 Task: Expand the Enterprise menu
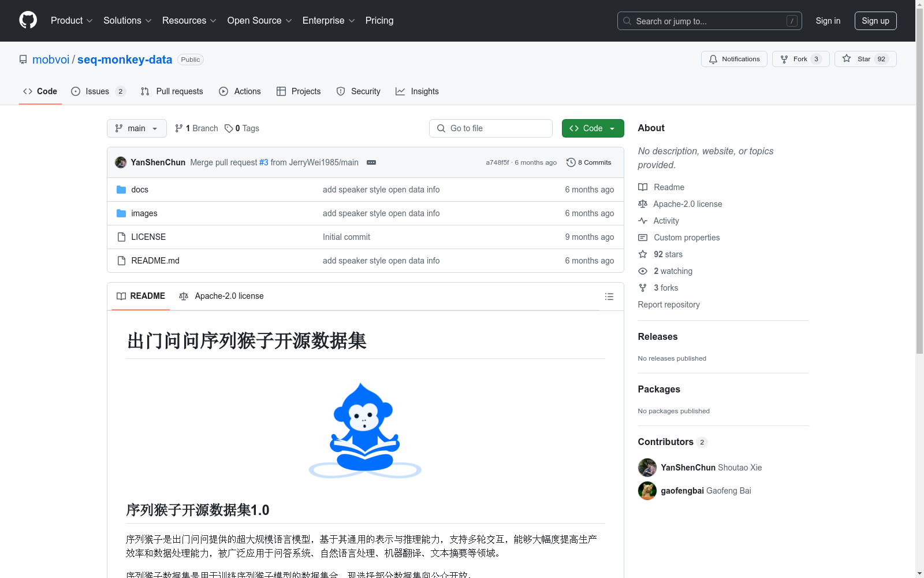[329, 20]
